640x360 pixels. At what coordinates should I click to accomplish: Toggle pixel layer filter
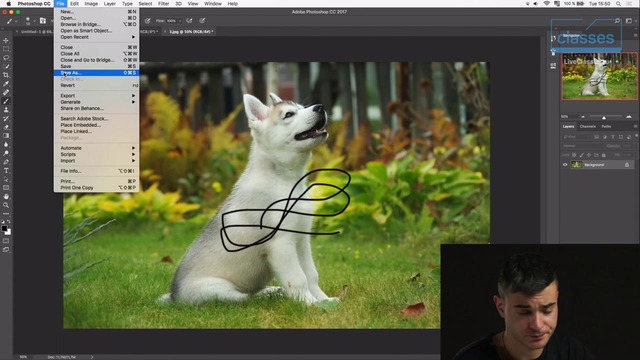[x=596, y=137]
